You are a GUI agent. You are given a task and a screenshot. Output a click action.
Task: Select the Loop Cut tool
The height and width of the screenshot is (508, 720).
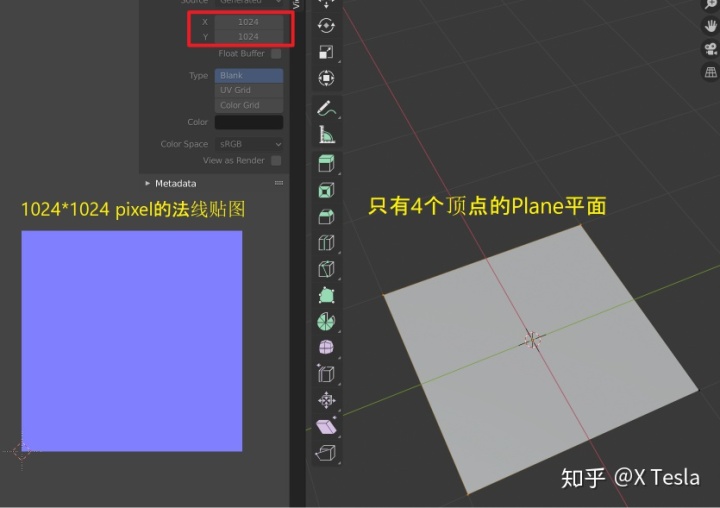(326, 243)
